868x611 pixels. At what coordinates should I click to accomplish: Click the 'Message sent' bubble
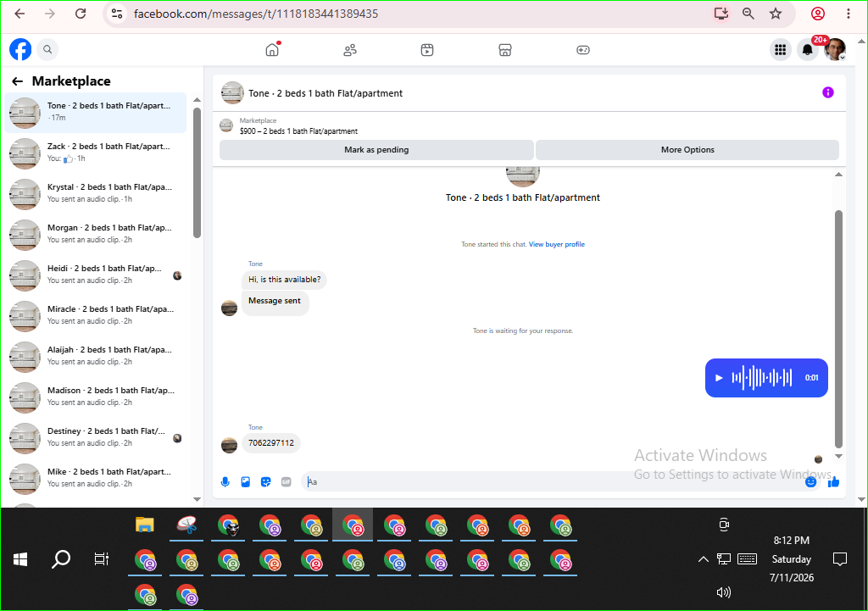[x=275, y=303]
